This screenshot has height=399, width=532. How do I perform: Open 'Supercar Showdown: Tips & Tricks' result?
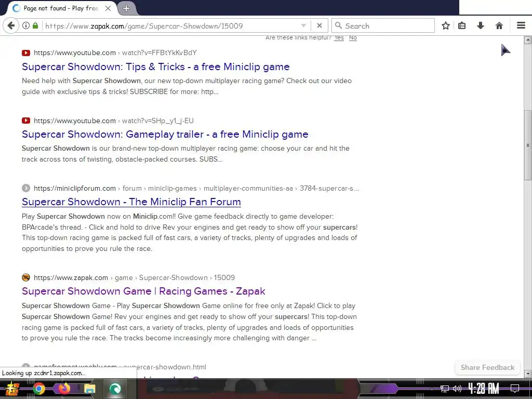click(x=156, y=67)
